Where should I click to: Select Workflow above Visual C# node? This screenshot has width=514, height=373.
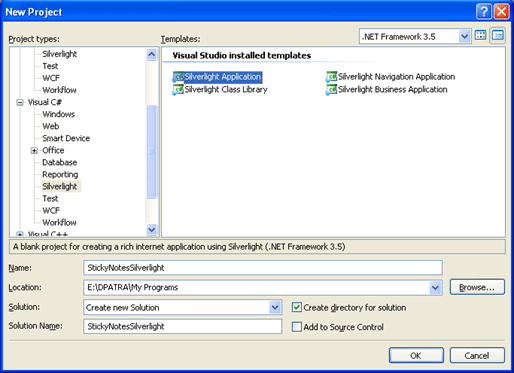[59, 90]
